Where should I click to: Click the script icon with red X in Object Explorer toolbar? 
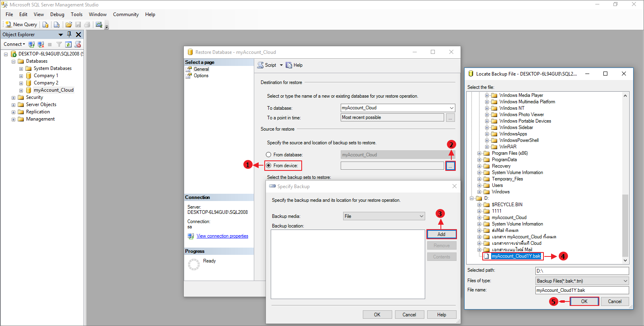point(78,44)
